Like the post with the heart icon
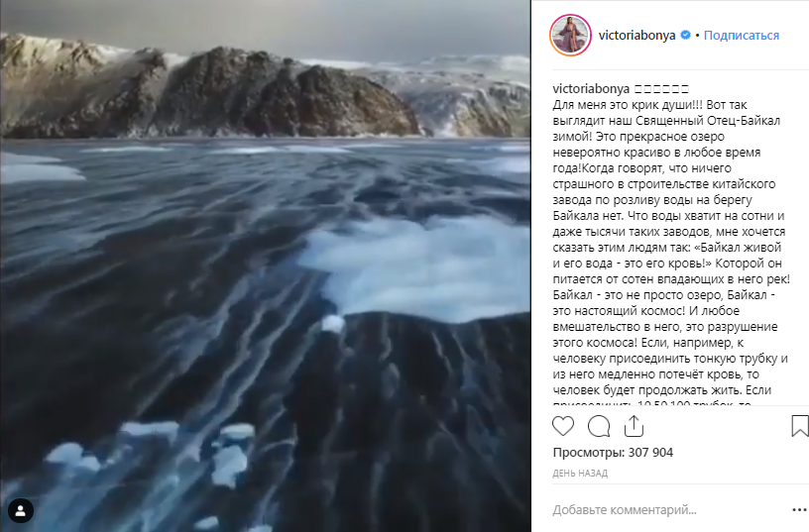This screenshot has height=532, width=809. 563,426
